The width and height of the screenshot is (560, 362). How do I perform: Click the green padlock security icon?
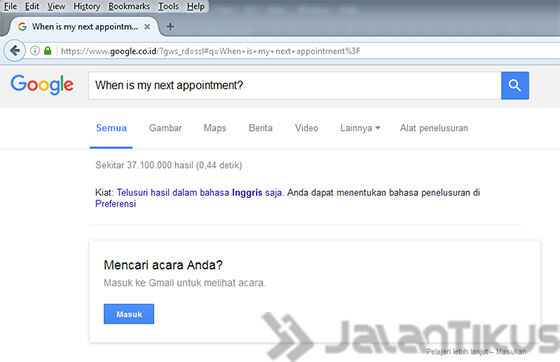point(48,51)
